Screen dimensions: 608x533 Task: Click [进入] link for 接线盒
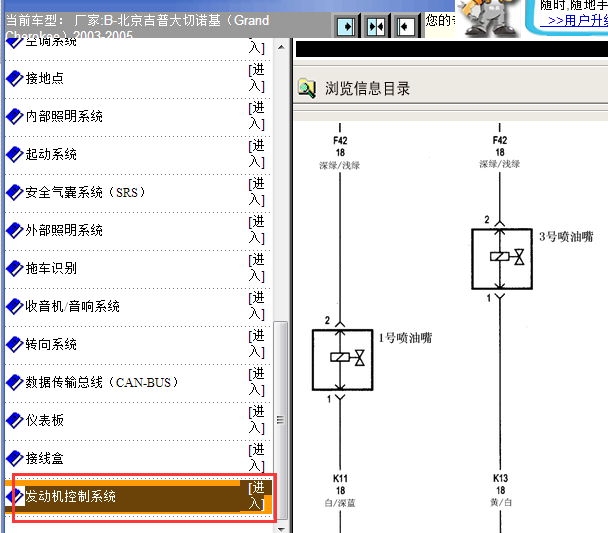click(x=257, y=458)
